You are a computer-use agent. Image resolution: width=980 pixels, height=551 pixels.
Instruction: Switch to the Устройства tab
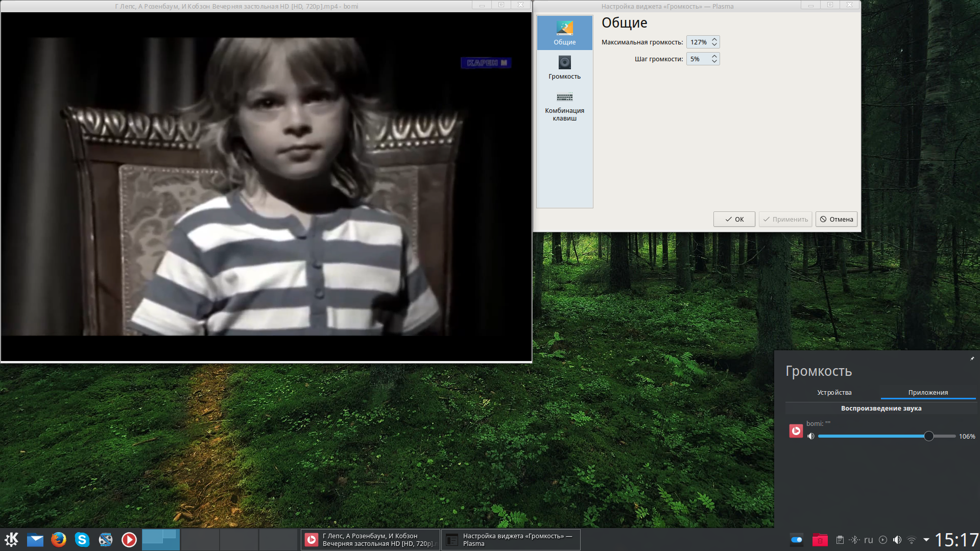point(834,393)
